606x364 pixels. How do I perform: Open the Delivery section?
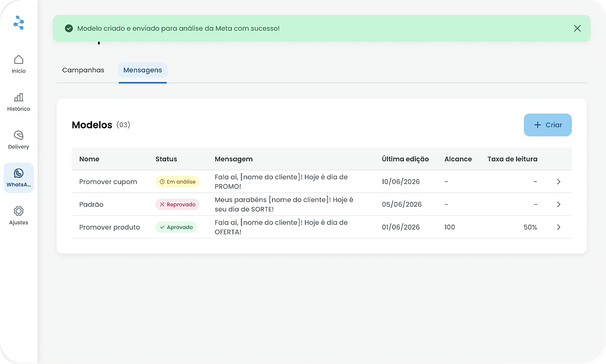[19, 140]
